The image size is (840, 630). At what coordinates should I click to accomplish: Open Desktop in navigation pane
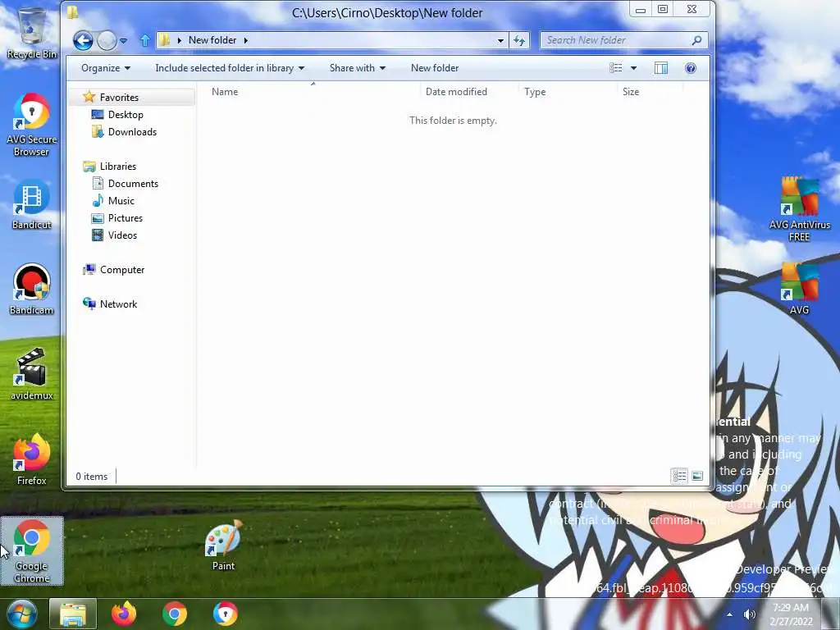point(126,115)
